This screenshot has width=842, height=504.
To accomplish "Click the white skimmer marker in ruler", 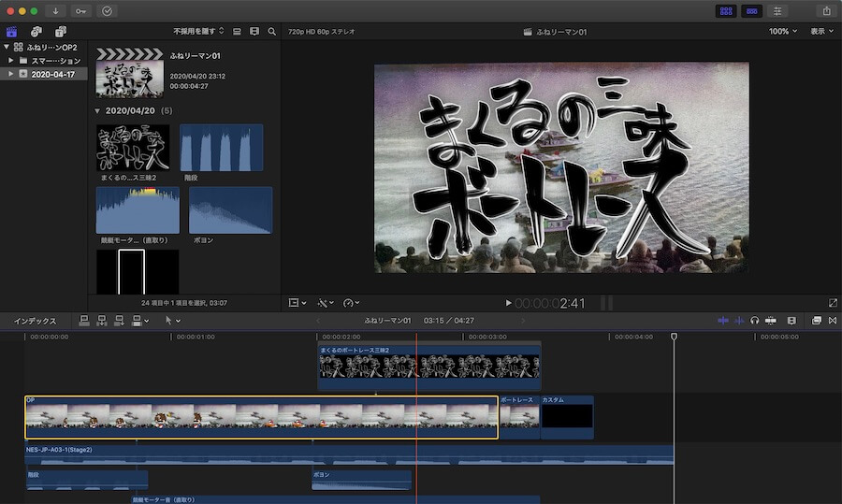I will (674, 337).
